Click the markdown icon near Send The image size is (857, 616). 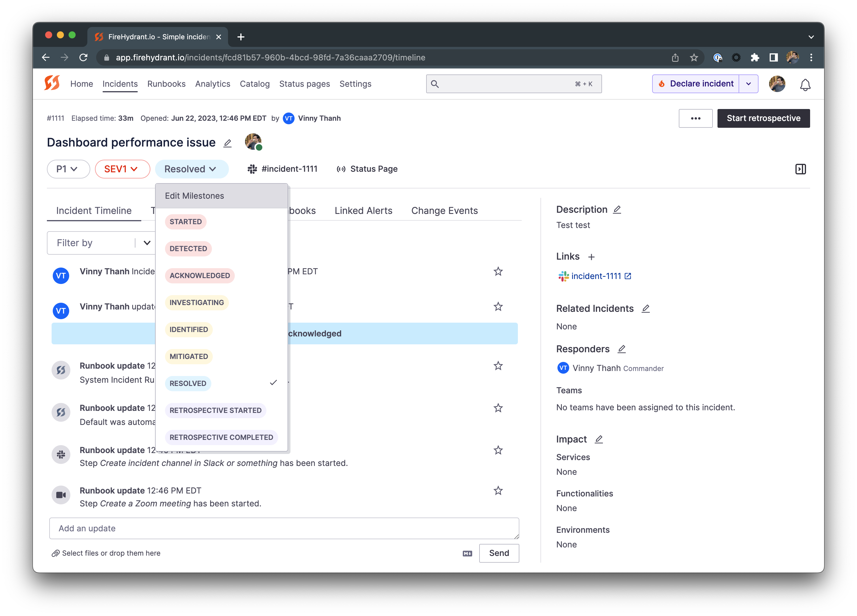point(467,553)
